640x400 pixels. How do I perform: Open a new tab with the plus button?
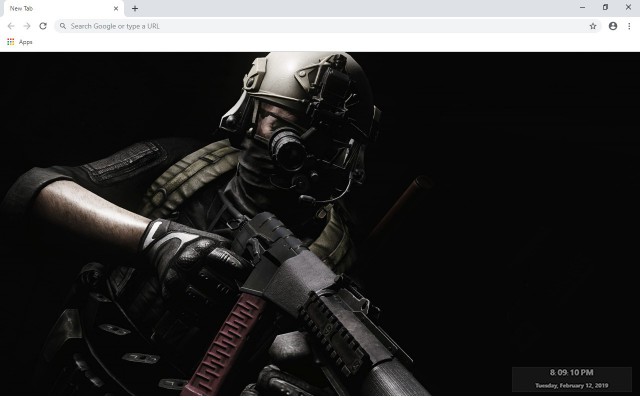tap(135, 8)
